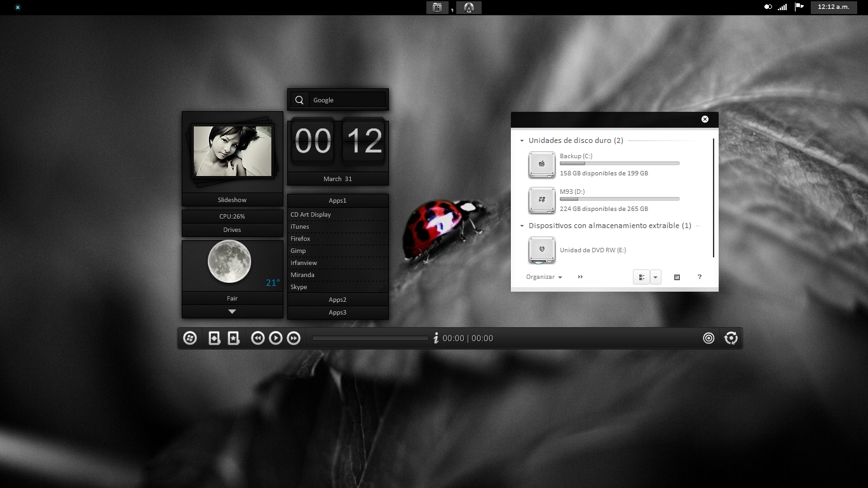The height and width of the screenshot is (488, 868).
Task: Click the CPU:26% readout
Action: (x=232, y=216)
